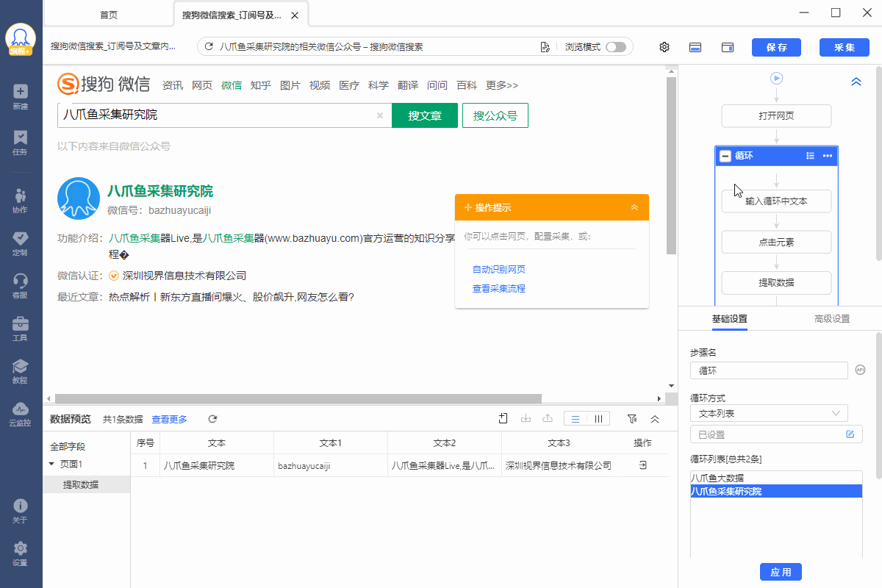Select 提取数据 workflow step
Image resolution: width=882 pixels, height=588 pixels.
click(x=776, y=282)
